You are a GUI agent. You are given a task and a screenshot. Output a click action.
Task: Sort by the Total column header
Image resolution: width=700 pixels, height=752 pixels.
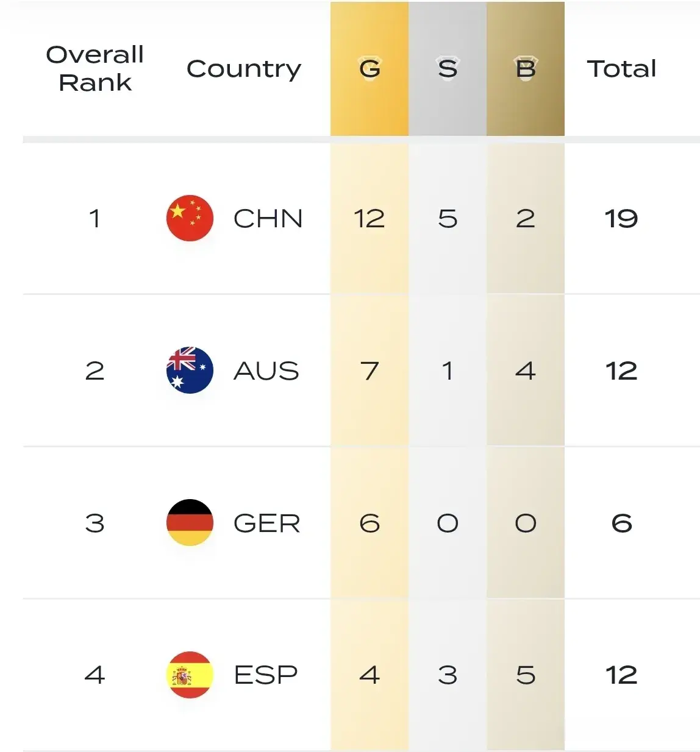click(621, 69)
